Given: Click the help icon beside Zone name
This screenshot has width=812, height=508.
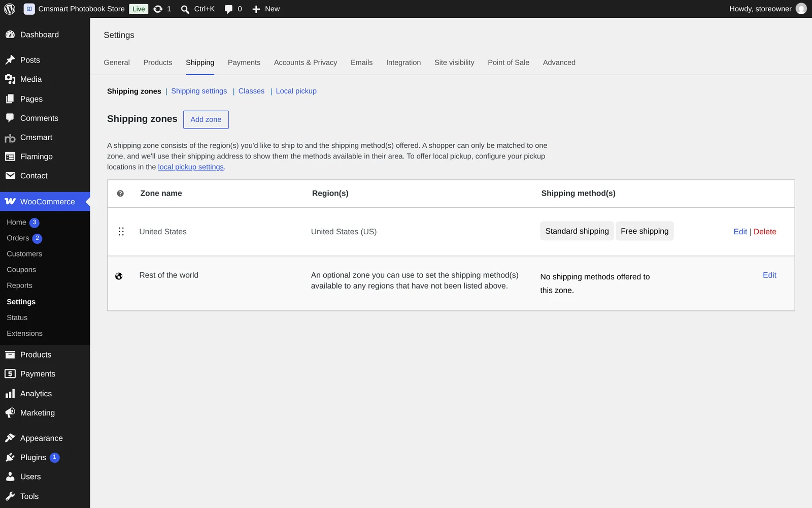Looking at the screenshot, I should [120, 194].
